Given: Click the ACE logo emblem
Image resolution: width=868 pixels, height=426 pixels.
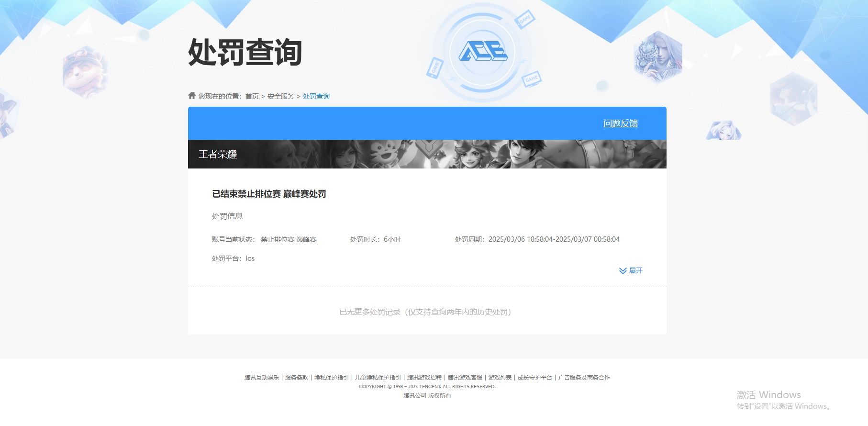Looking at the screenshot, I should 483,51.
